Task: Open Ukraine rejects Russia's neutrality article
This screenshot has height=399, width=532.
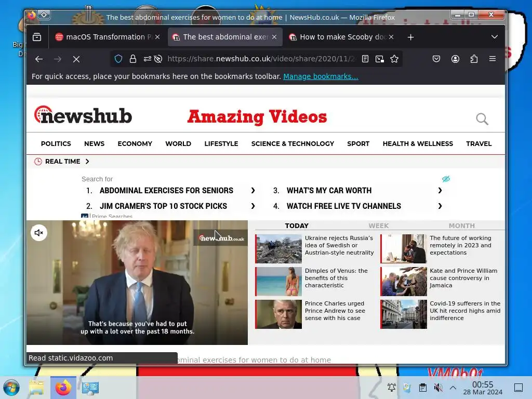Action: click(x=339, y=245)
